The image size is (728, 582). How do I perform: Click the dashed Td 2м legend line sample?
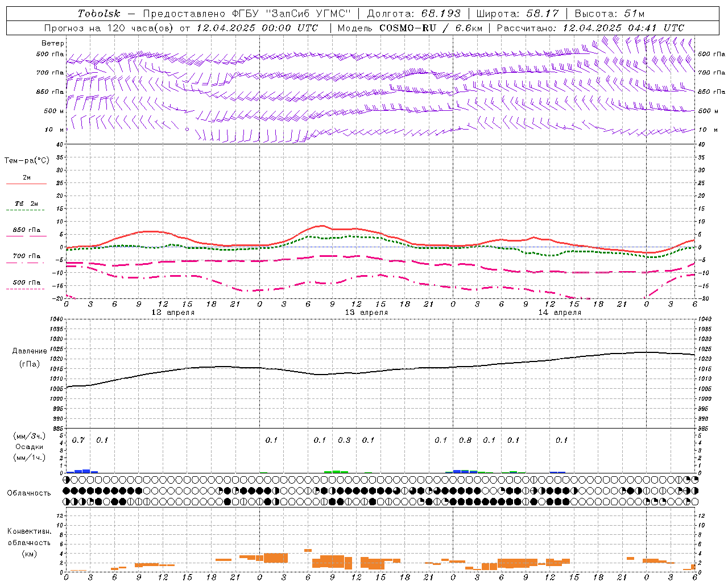(25, 210)
